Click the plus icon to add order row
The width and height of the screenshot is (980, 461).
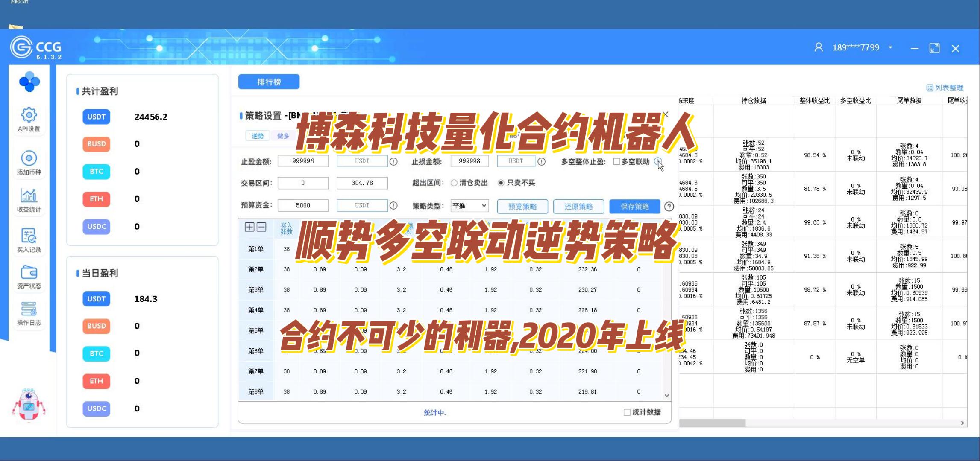click(249, 227)
